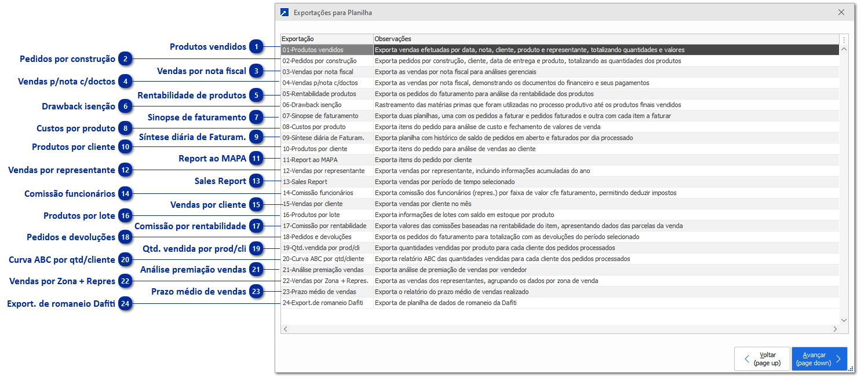Click the numbered callout badge 1
Viewport: 868px width, 382px height.
click(256, 47)
